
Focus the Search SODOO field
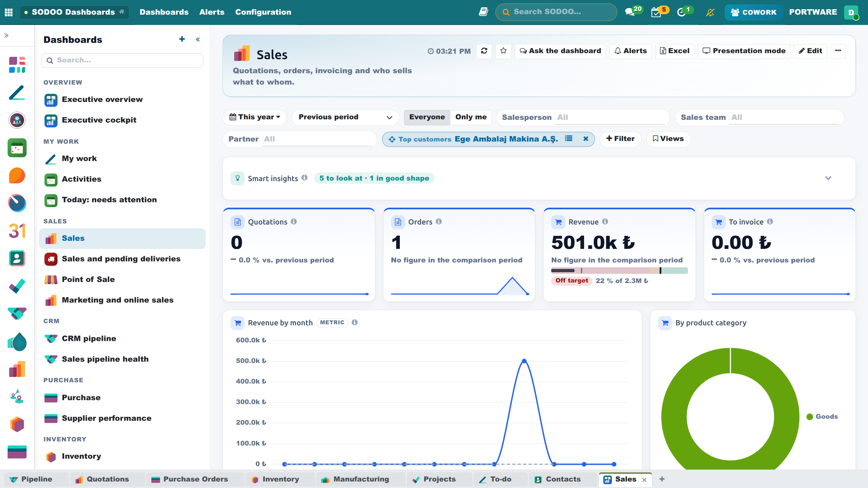click(x=556, y=12)
